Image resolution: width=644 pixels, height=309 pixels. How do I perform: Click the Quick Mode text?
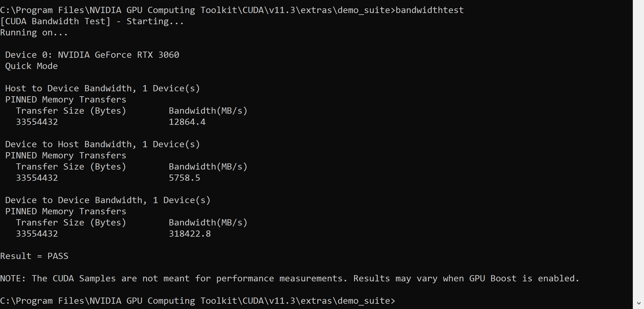click(31, 66)
